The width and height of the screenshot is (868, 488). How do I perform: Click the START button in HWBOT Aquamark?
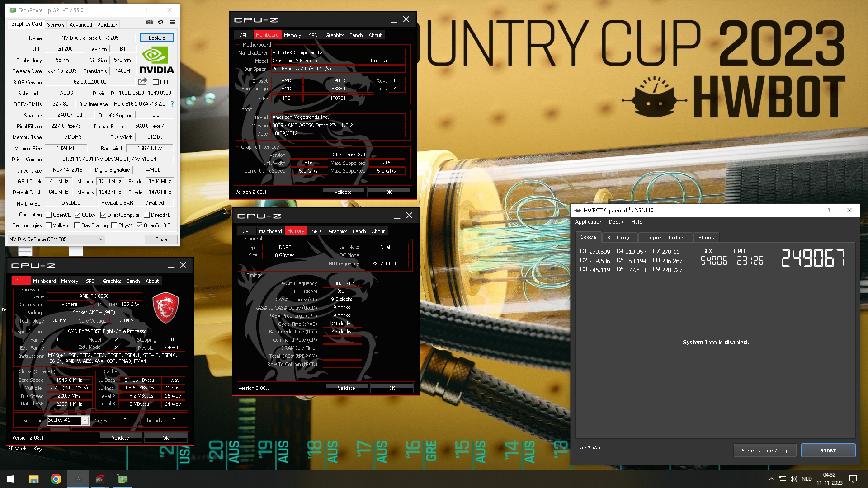click(x=828, y=450)
